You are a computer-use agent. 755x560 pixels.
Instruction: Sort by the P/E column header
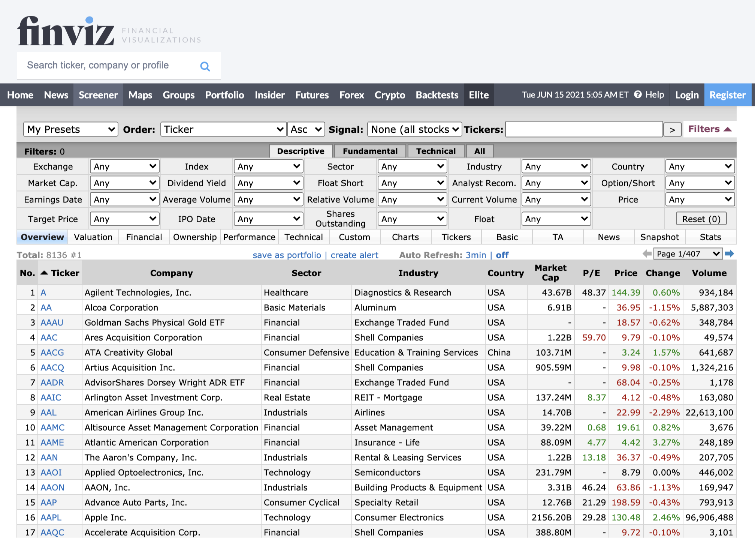pos(591,273)
